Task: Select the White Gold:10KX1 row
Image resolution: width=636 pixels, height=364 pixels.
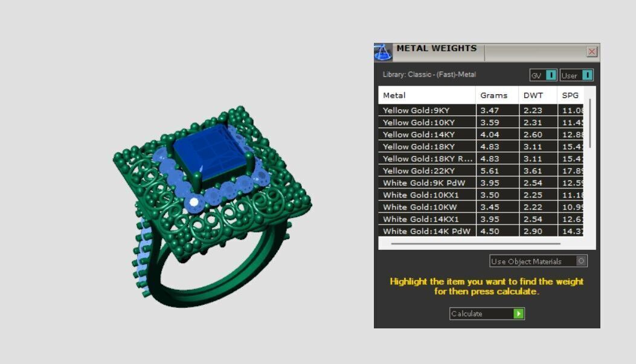Action: point(481,195)
